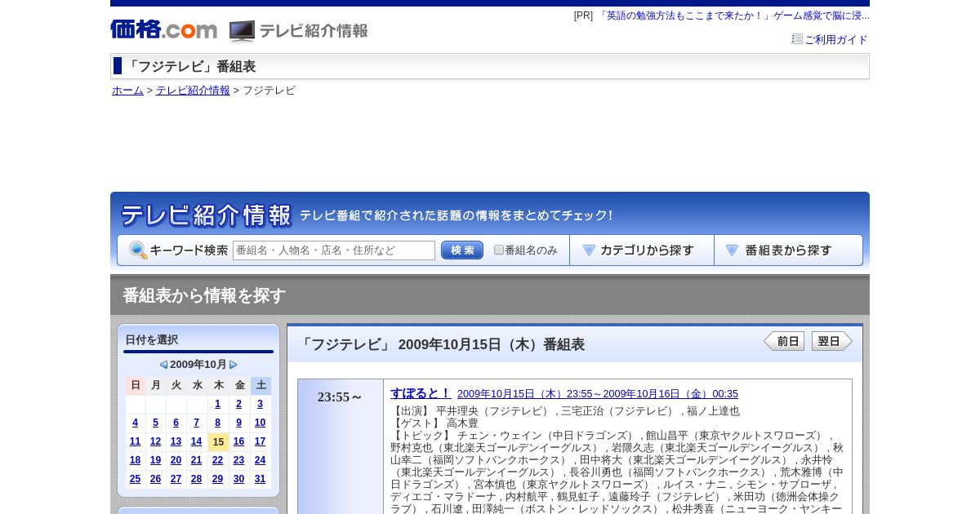980x514 pixels.
Task: Click the 前日 previous day button
Action: point(784,341)
